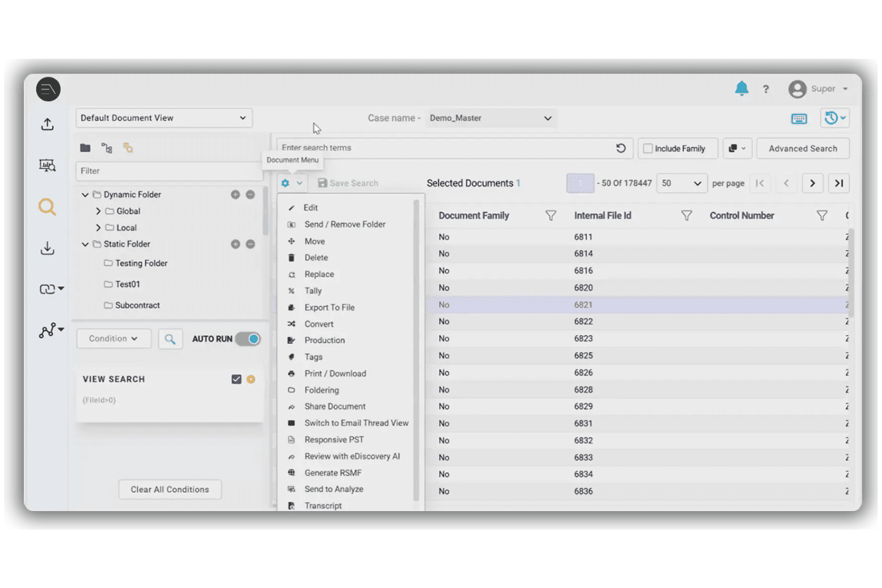The image size is (882, 588).
Task: Filter the Document Family column
Action: [551, 216]
